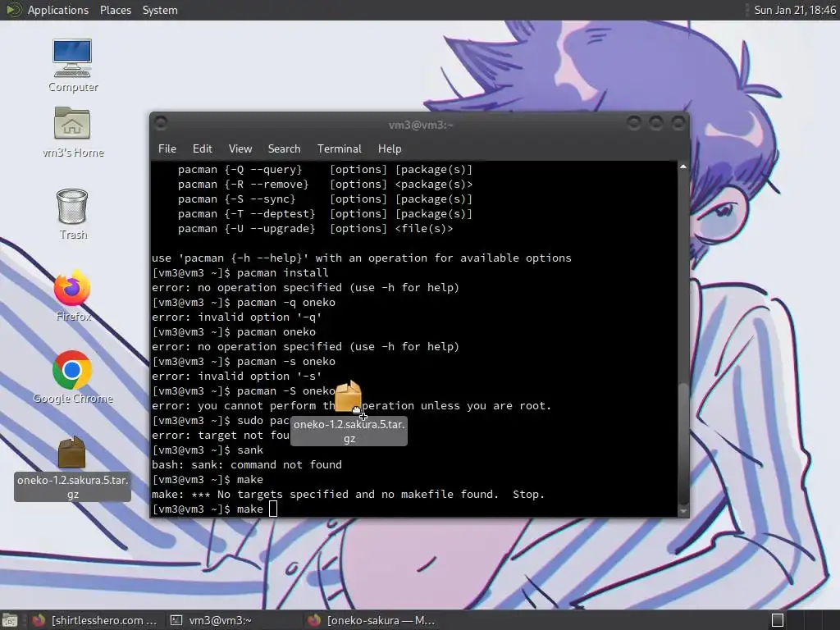This screenshot has width=840, height=630.
Task: Click the 'No targets specified' make error line
Action: (348, 494)
